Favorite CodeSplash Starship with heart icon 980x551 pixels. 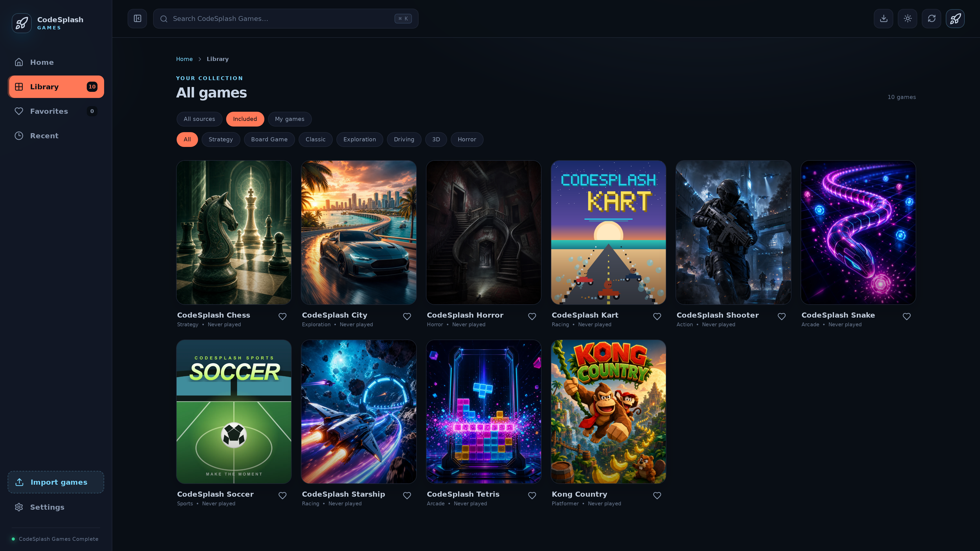click(407, 495)
